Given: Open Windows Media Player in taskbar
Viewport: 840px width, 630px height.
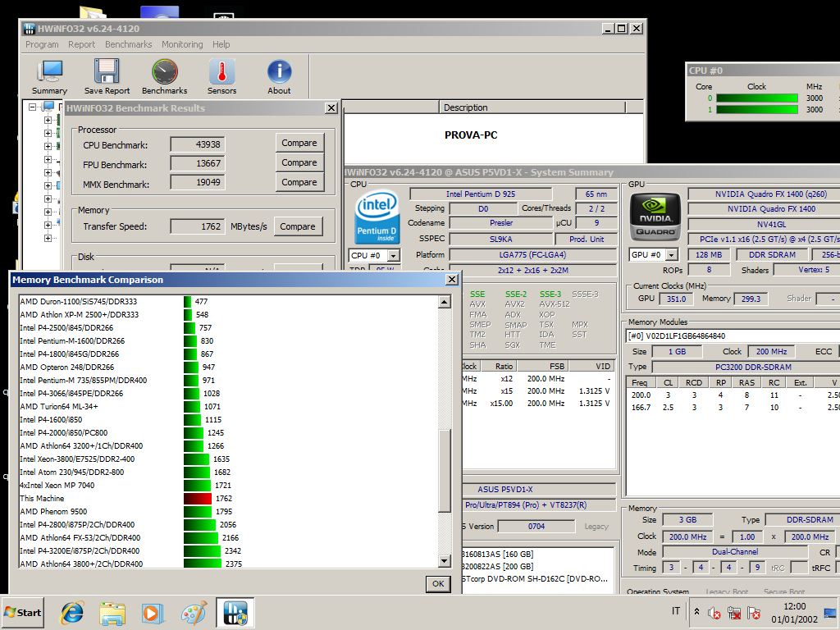Looking at the screenshot, I should coord(153,612).
